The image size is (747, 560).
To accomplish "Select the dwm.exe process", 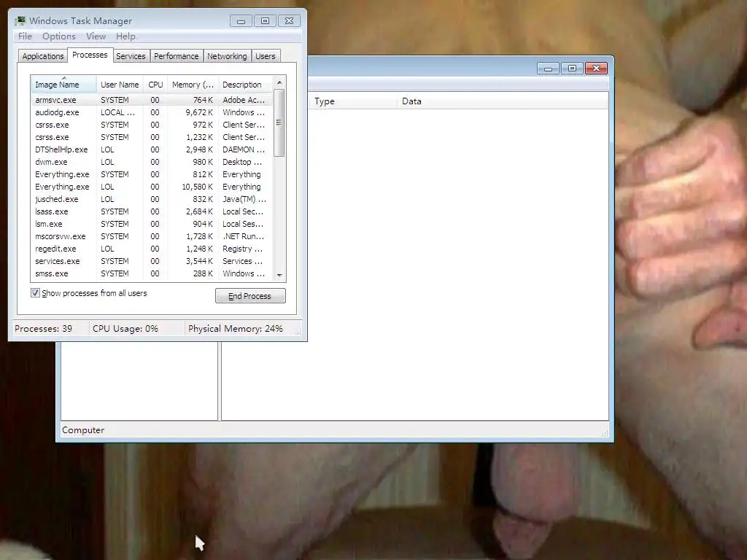I will click(x=152, y=162).
